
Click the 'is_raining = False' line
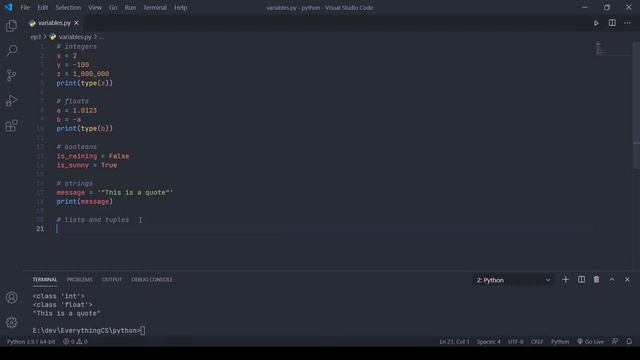click(x=93, y=156)
